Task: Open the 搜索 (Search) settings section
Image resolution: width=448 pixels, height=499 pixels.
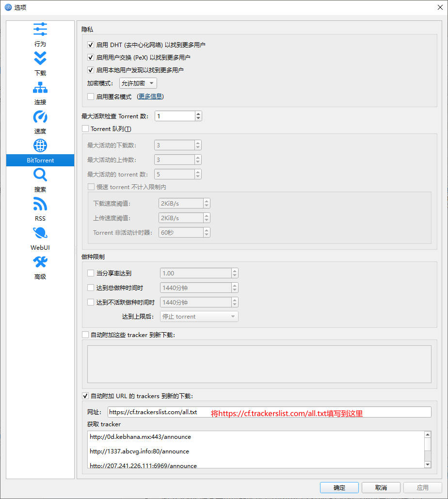Action: 40,175
